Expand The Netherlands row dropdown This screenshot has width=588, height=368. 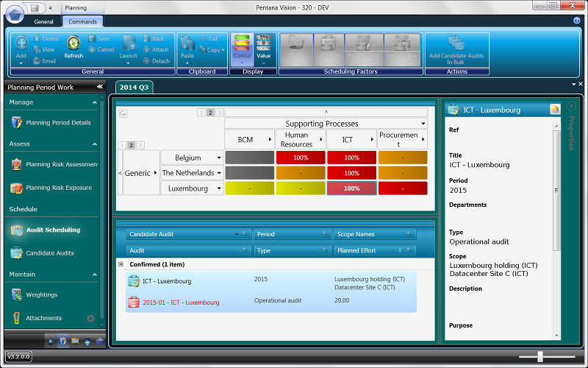(219, 173)
